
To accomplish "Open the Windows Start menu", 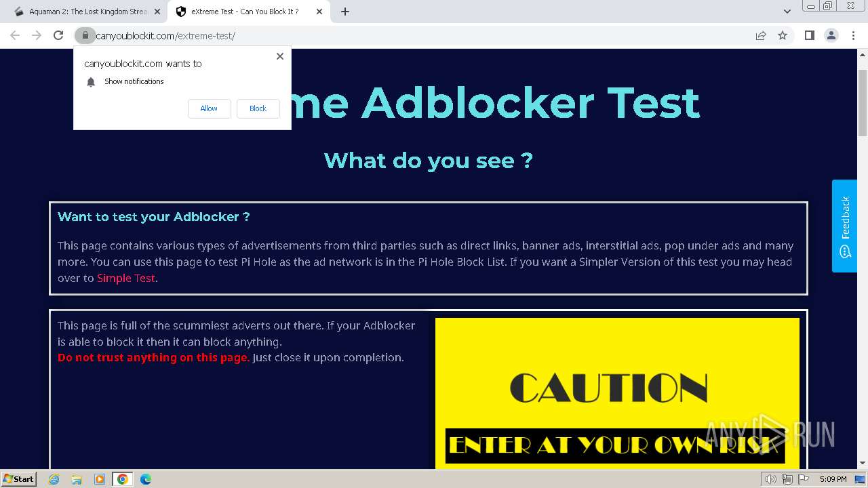I will pos(18,479).
